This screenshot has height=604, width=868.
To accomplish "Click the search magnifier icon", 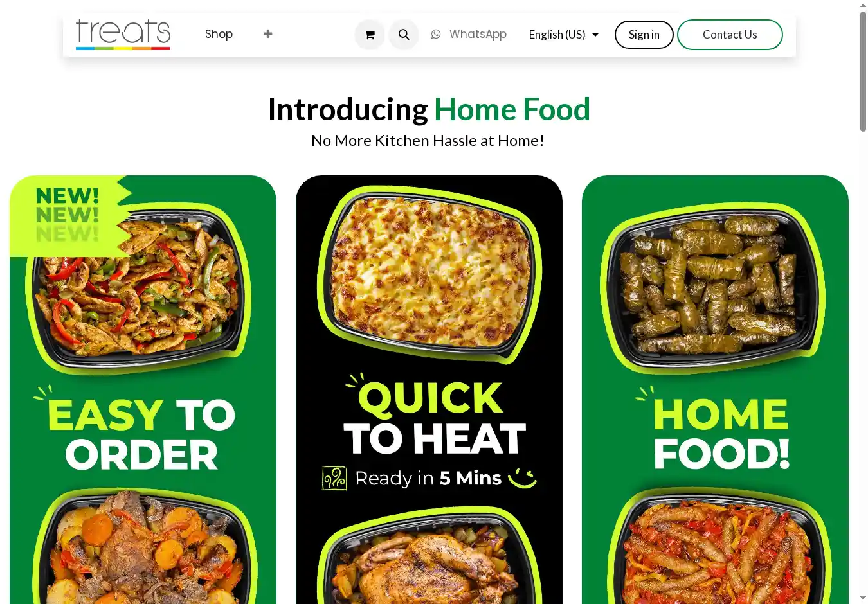I will [404, 35].
